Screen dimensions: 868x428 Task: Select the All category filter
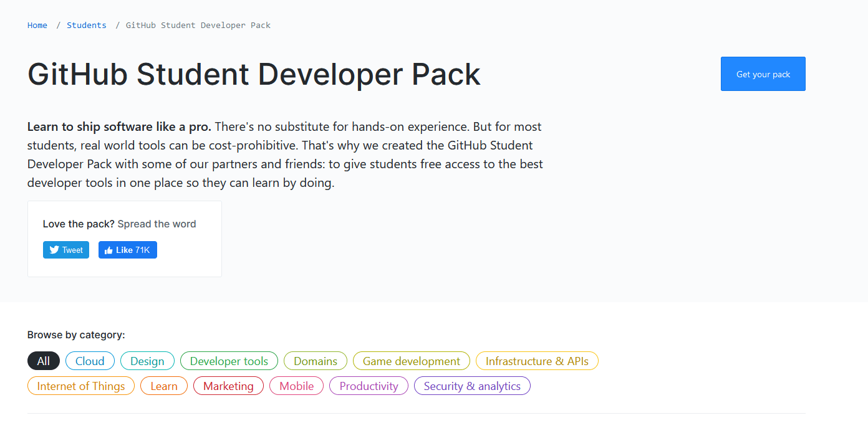tap(44, 361)
